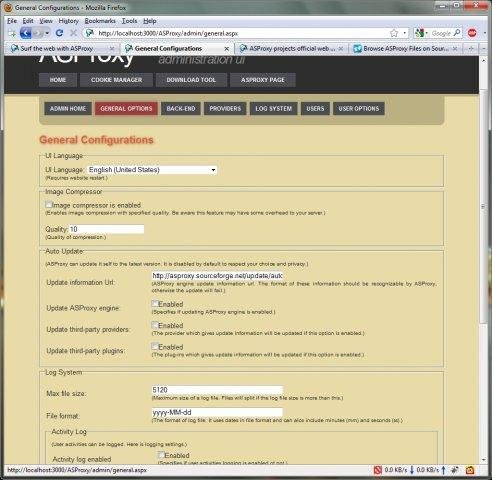Open the LOG SYSTEM admin section

273,109
